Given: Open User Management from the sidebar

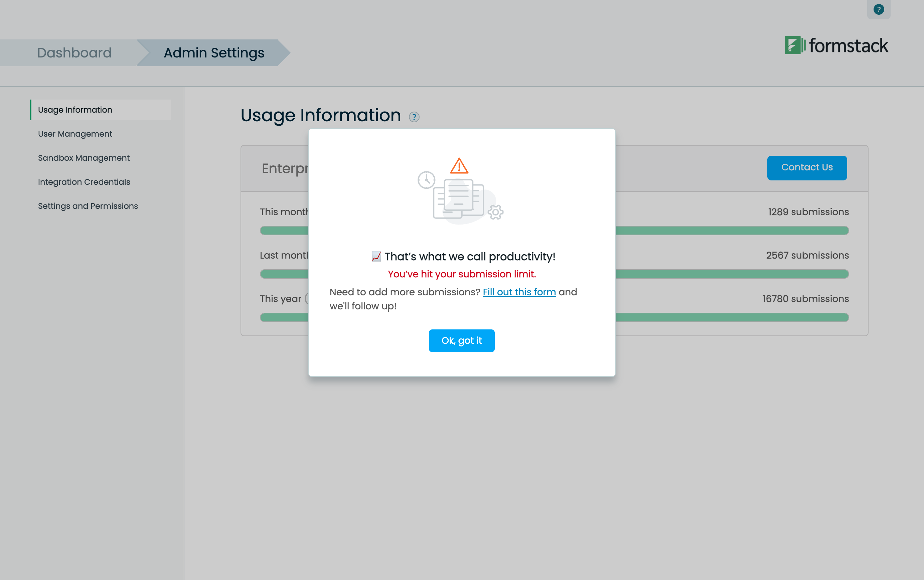Looking at the screenshot, I should (75, 134).
